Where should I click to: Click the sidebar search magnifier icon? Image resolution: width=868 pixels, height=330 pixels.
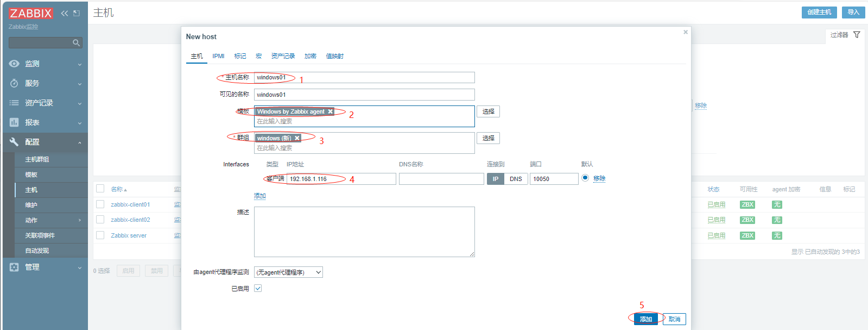click(x=77, y=42)
